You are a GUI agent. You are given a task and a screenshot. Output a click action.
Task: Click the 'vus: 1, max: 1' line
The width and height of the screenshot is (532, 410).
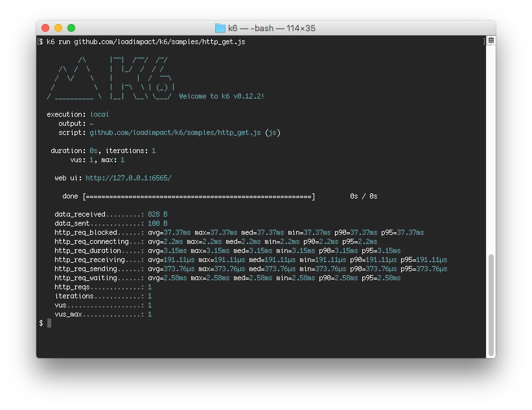pos(97,160)
